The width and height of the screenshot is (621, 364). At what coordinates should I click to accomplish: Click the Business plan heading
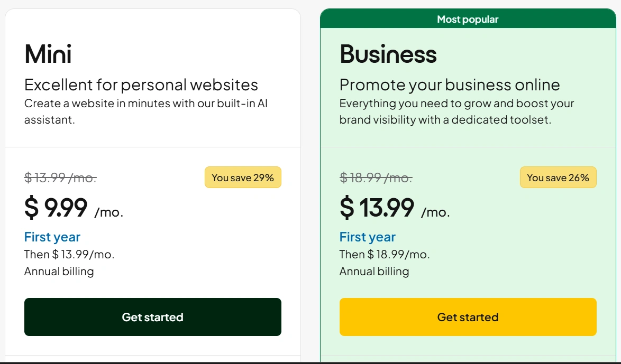(388, 54)
